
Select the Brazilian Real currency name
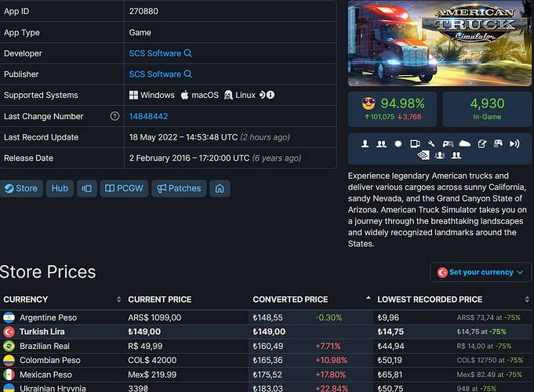pos(45,346)
